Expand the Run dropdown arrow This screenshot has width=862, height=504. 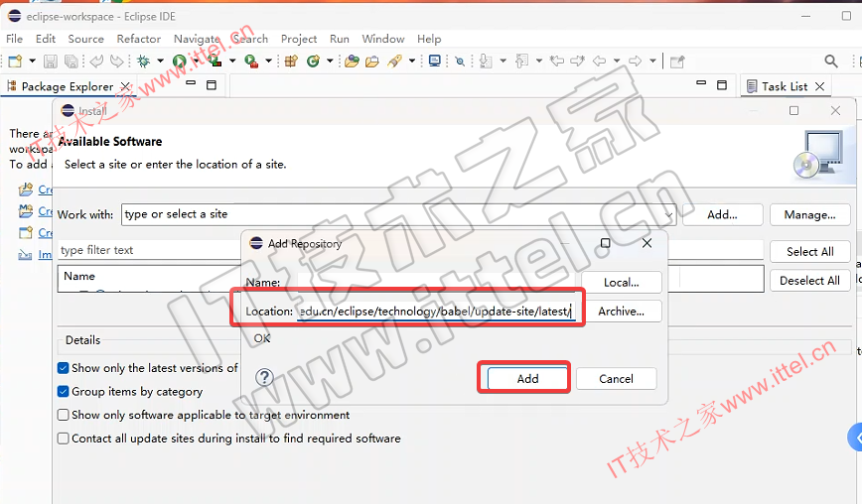[x=196, y=61]
